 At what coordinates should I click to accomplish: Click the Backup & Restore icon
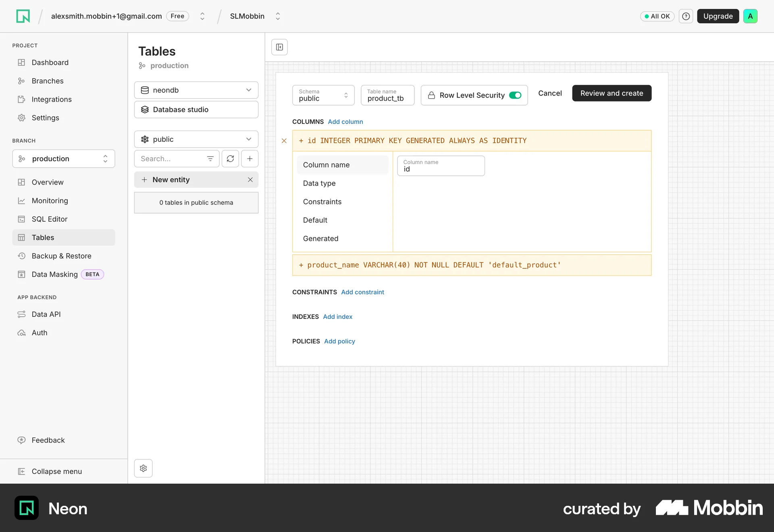click(22, 256)
